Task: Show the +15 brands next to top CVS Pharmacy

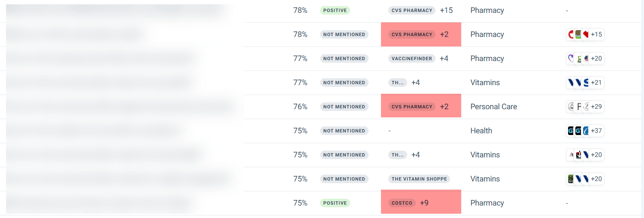Action: pyautogui.click(x=446, y=10)
